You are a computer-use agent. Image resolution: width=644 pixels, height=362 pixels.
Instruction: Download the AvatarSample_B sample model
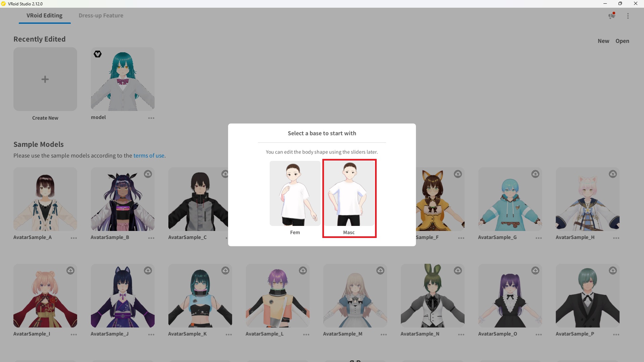point(148,174)
